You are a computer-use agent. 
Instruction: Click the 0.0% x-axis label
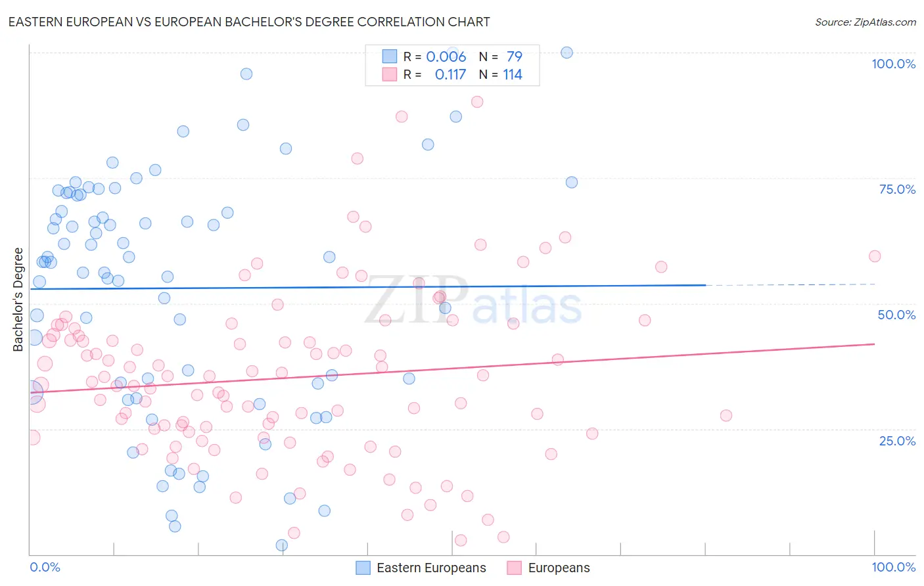click(45, 567)
